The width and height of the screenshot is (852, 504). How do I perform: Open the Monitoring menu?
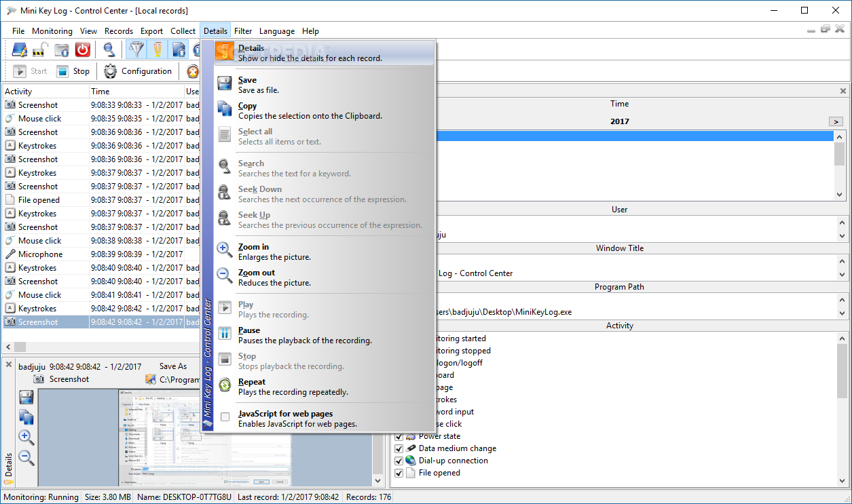(x=52, y=31)
